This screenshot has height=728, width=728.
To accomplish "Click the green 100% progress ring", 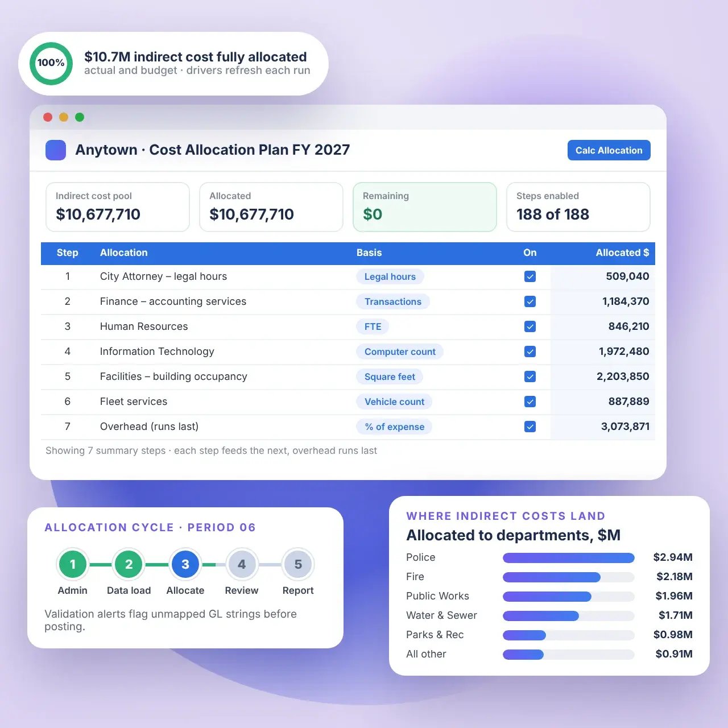I will click(x=51, y=63).
